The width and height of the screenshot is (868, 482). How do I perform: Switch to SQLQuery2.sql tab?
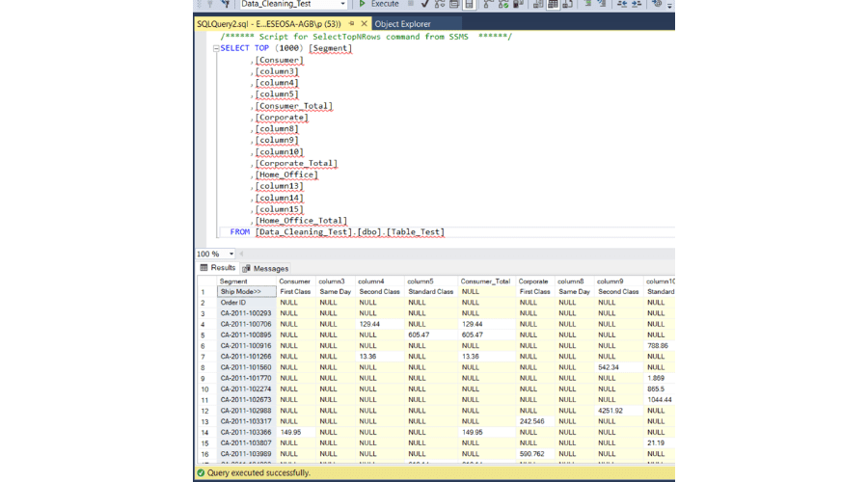tap(269, 24)
